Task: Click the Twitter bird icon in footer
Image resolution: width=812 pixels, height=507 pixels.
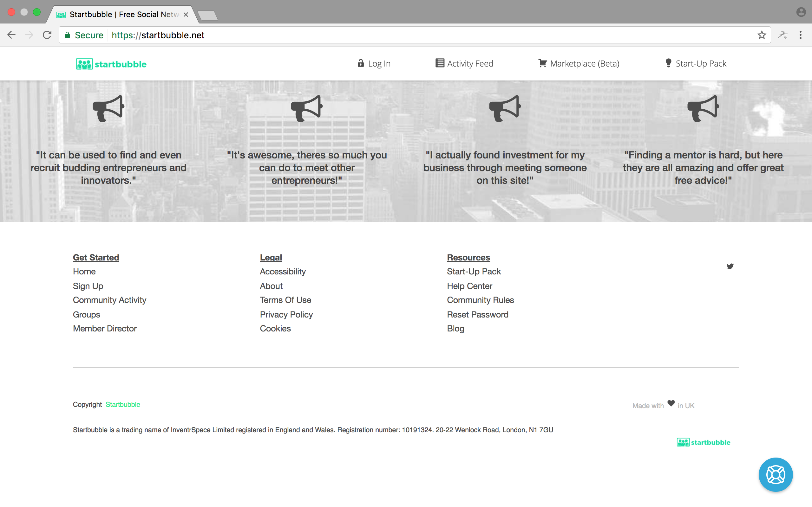Action: 730,266
